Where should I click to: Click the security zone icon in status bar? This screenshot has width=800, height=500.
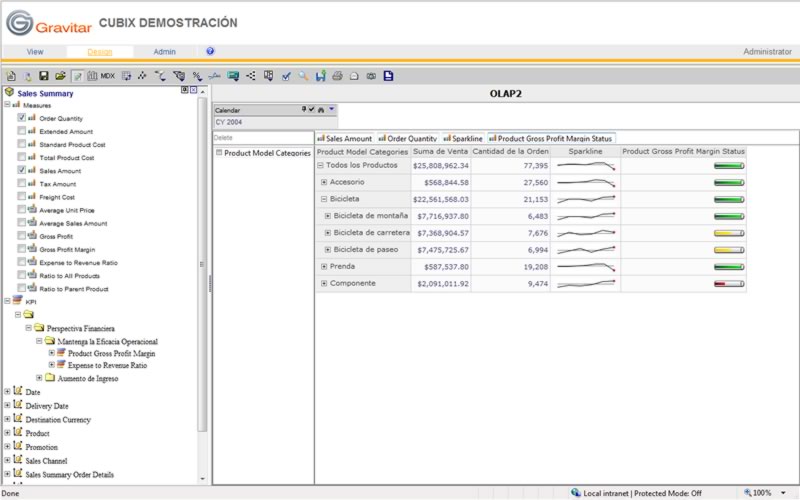[576, 493]
